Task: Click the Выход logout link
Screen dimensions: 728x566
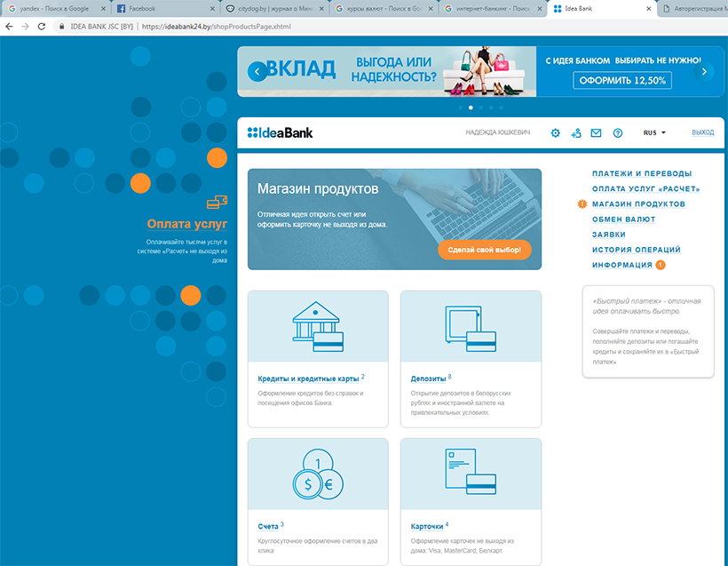Action: coord(702,133)
